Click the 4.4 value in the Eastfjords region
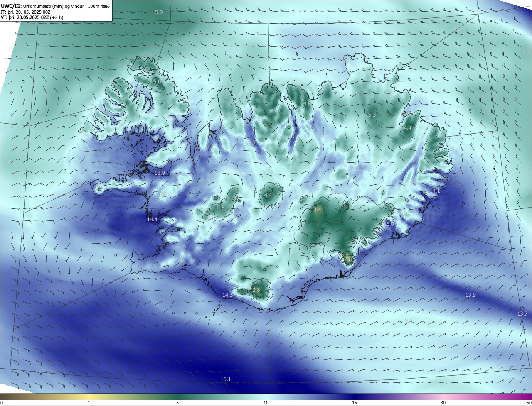 [408, 128]
